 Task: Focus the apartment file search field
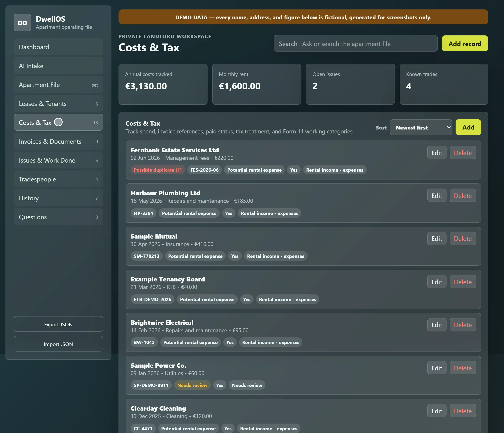click(x=355, y=44)
